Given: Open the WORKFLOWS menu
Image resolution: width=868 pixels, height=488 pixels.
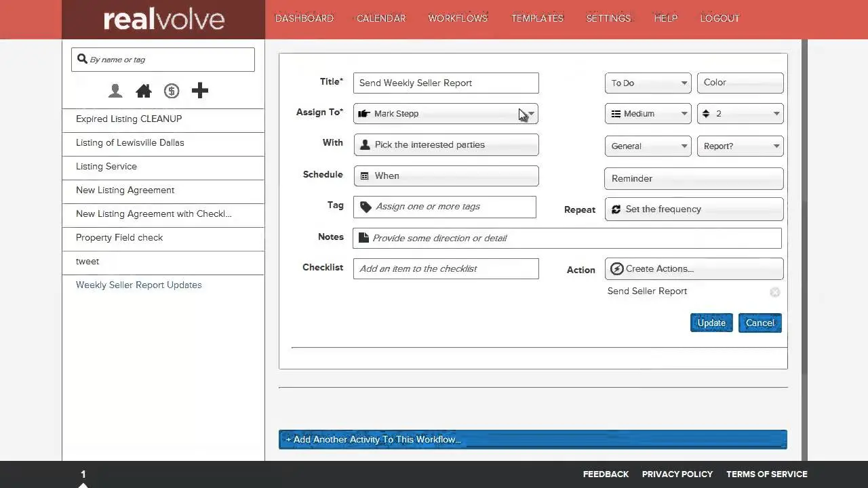Looking at the screenshot, I should [x=457, y=18].
